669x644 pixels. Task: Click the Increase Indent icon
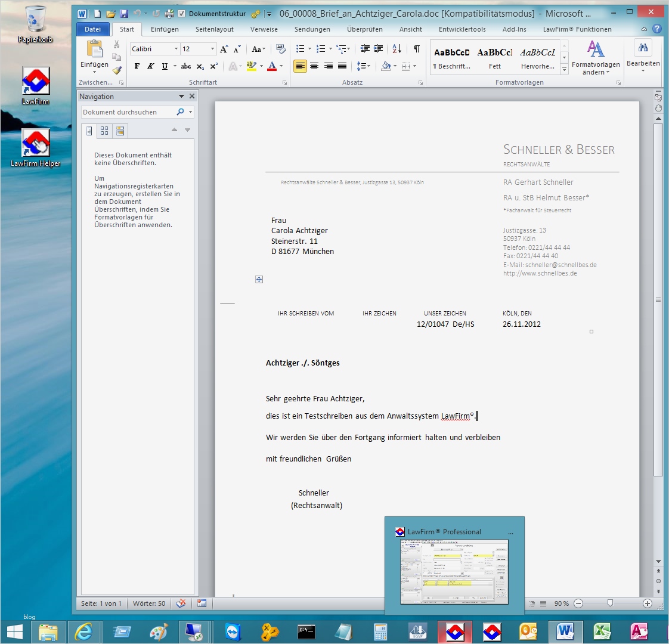379,49
